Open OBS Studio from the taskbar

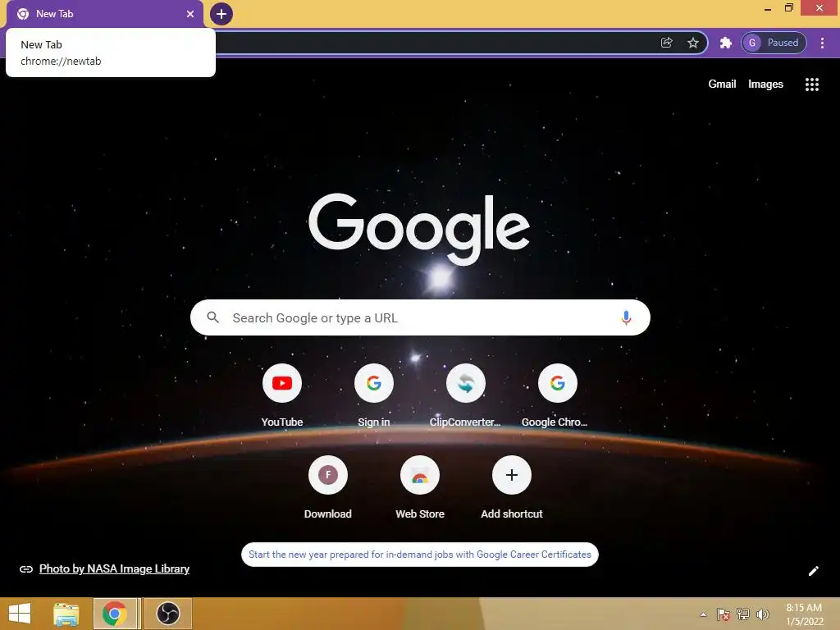(x=167, y=614)
